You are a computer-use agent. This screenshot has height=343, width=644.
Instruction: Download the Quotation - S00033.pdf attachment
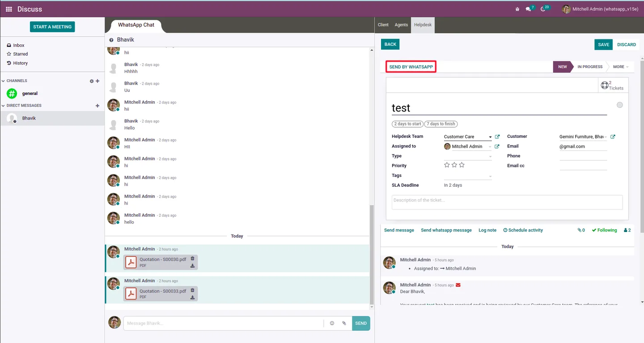[192, 297]
